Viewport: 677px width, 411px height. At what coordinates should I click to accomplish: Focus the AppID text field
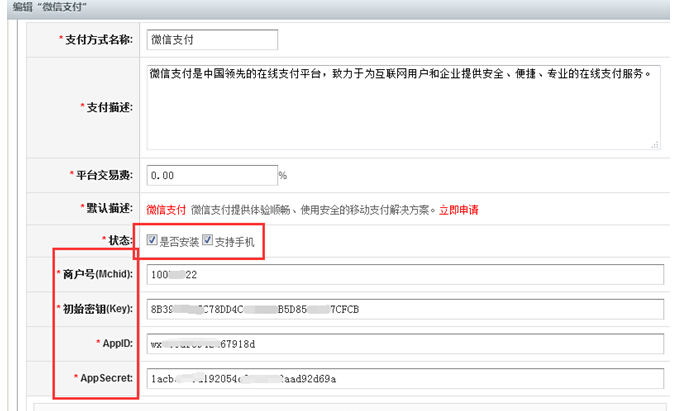tap(405, 344)
